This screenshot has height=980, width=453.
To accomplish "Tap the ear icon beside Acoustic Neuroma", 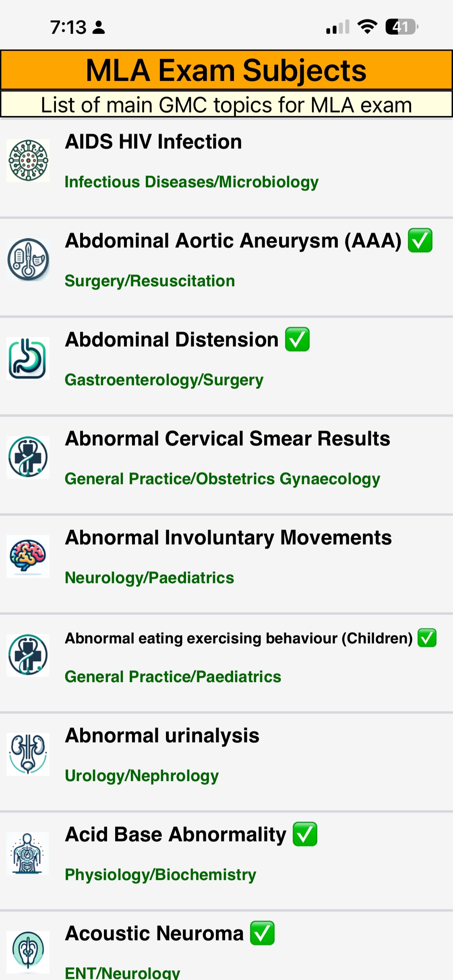I will (28, 951).
